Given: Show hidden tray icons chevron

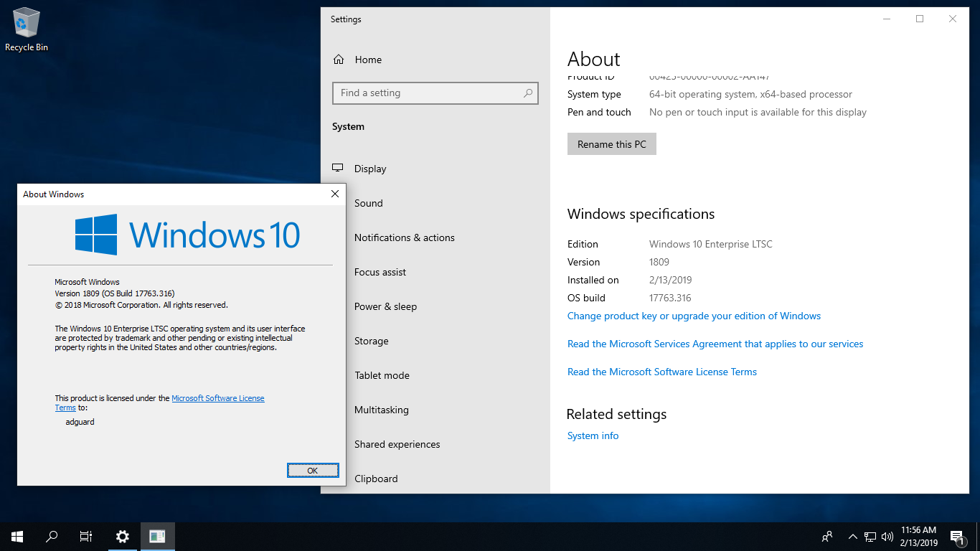Looking at the screenshot, I should pos(853,537).
